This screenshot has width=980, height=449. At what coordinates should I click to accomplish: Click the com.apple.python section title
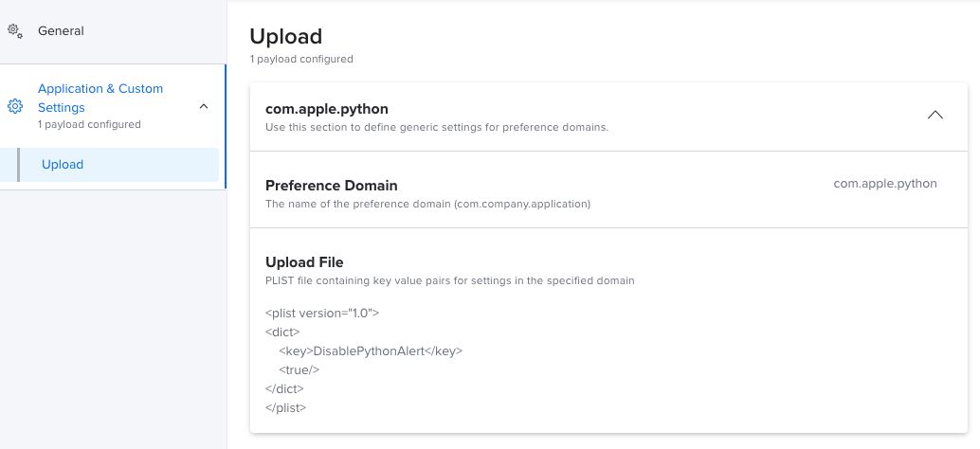click(326, 109)
